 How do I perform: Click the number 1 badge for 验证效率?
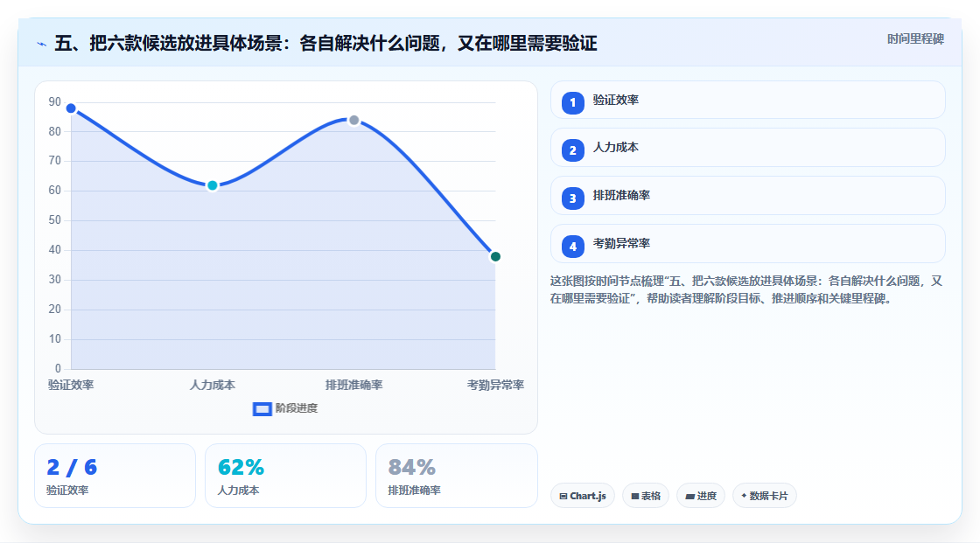[572, 102]
